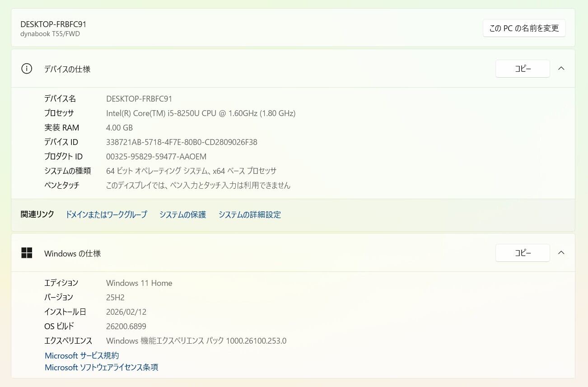This screenshot has width=588, height=387.
Task: Click the DESKTOP-FRBFC91 title at the top
Action: coord(53,24)
